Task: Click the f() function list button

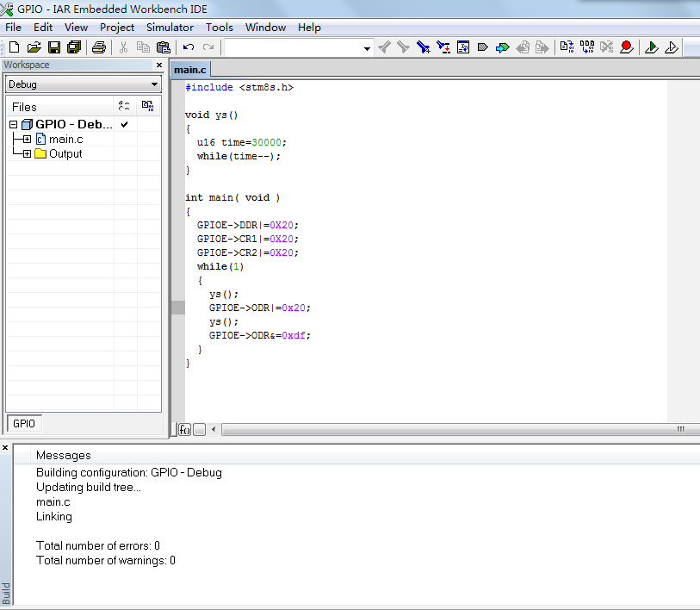Action: (x=184, y=429)
